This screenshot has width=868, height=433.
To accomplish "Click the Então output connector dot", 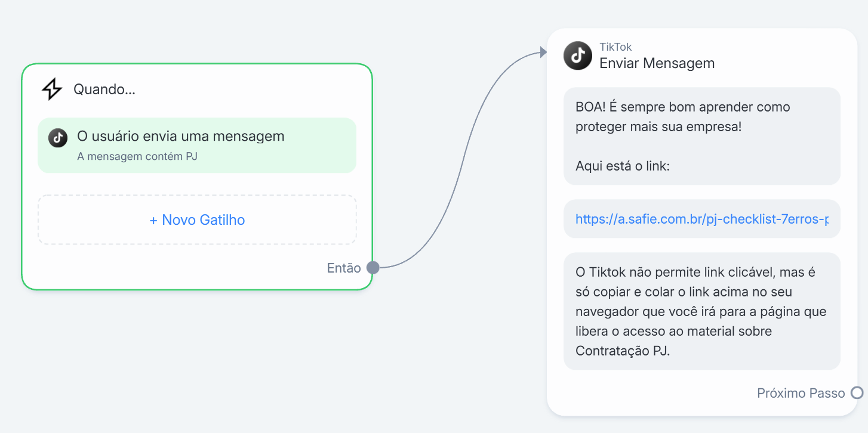I will [x=373, y=268].
